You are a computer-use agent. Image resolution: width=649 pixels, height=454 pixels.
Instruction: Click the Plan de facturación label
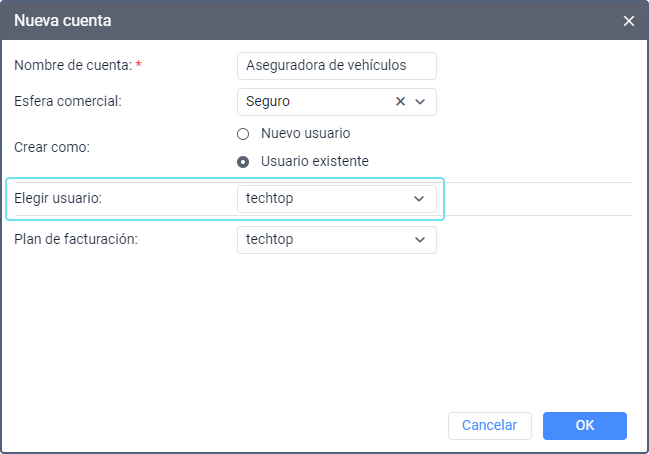point(75,240)
